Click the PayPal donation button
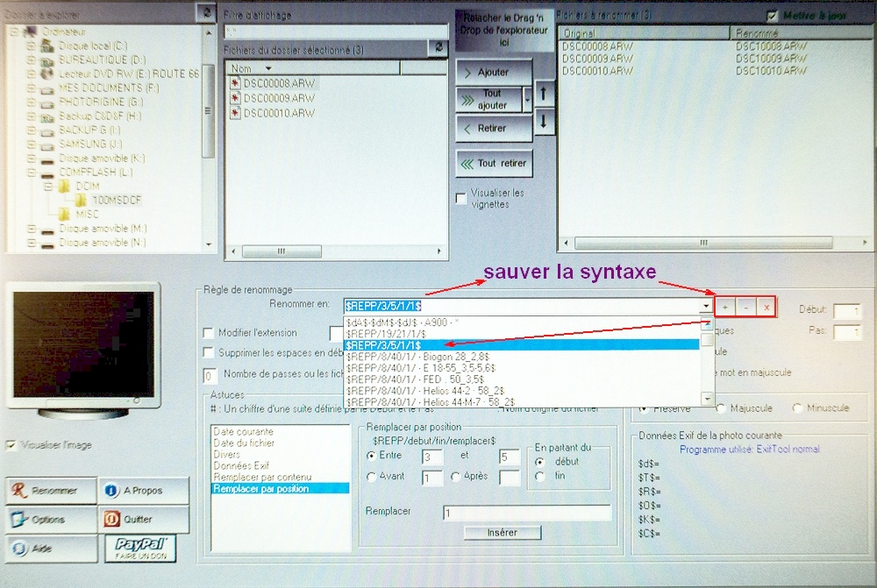The height and width of the screenshot is (588, 877). (140, 549)
